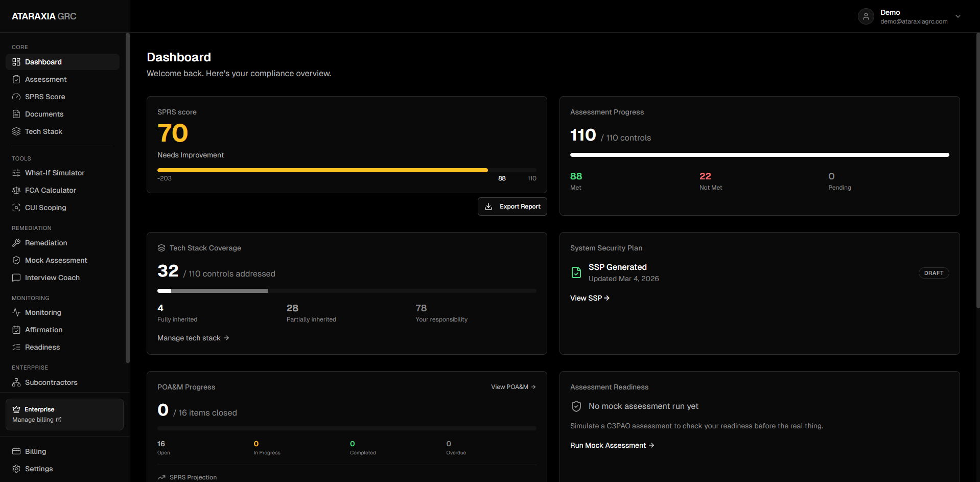Open SPRS Score in the sidebar

[63, 97]
